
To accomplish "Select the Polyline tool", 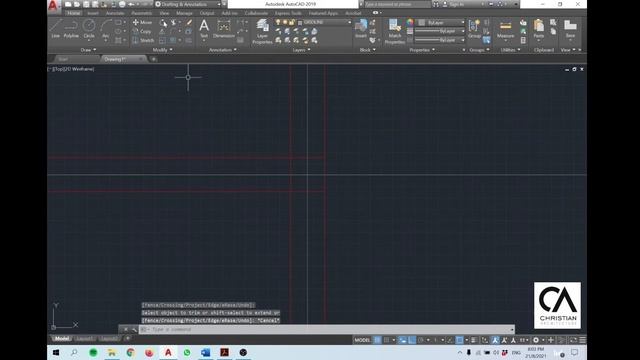I will click(x=71, y=29).
